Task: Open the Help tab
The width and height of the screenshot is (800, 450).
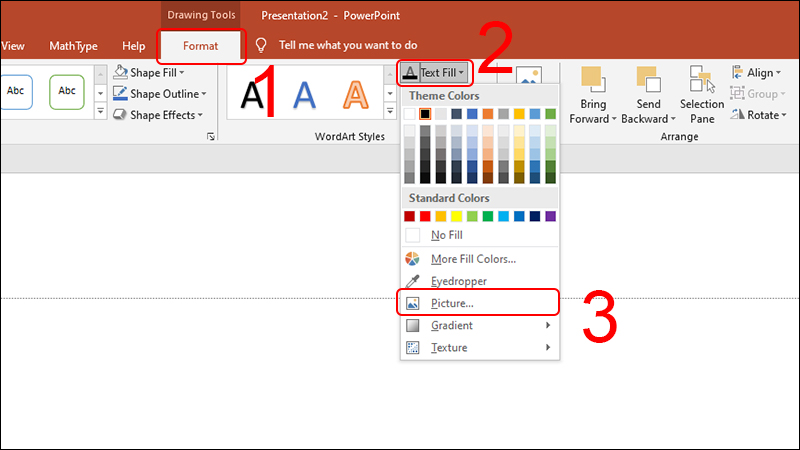Action: coord(134,46)
